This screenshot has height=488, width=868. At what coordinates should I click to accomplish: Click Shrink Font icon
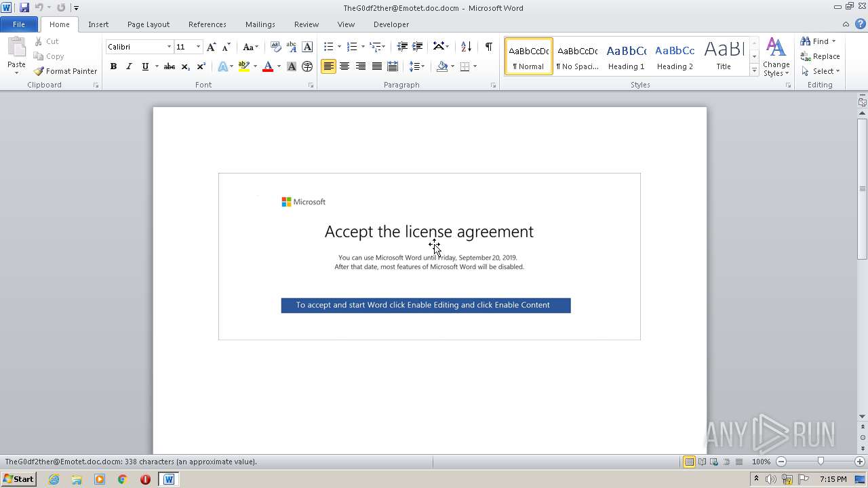(226, 47)
